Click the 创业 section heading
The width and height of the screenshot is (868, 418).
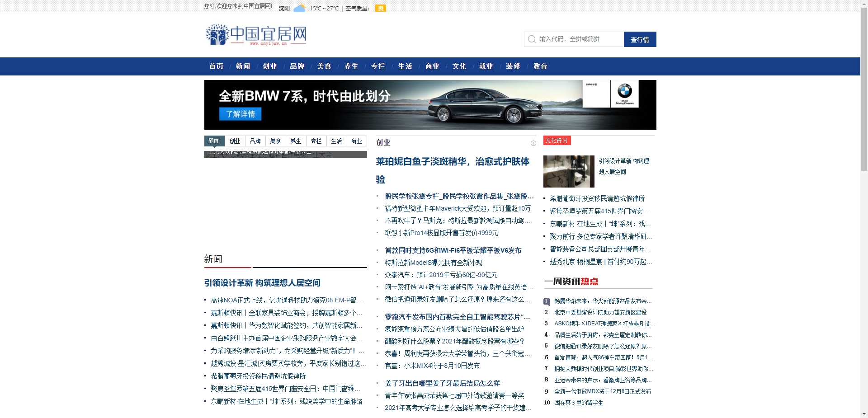(x=383, y=142)
